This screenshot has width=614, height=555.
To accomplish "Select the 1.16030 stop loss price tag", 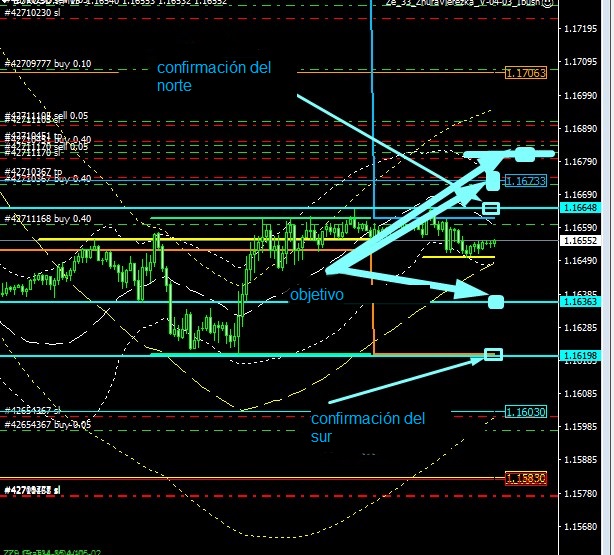I will 525,411.
